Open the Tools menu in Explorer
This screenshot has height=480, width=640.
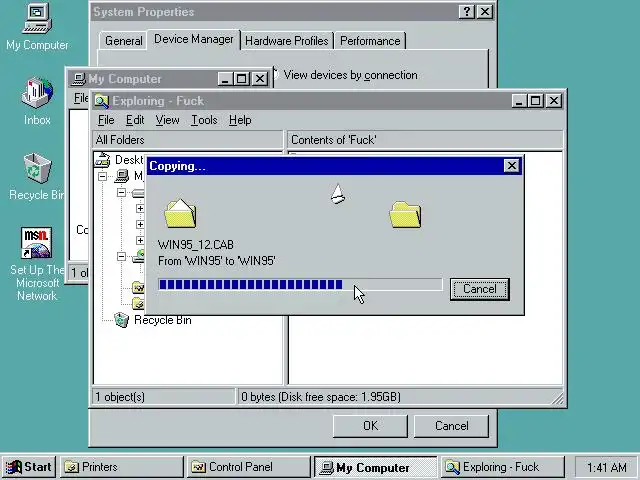[x=204, y=120]
